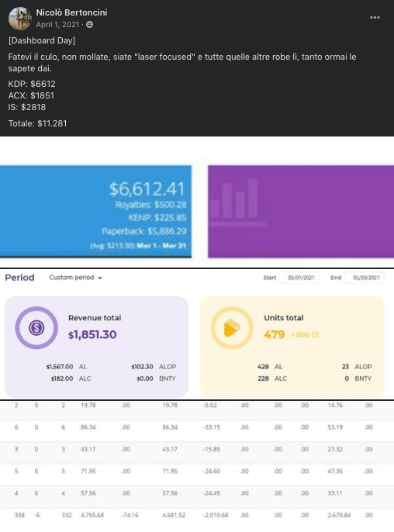
Task: Select the table cell 14.76
Action: point(335,405)
